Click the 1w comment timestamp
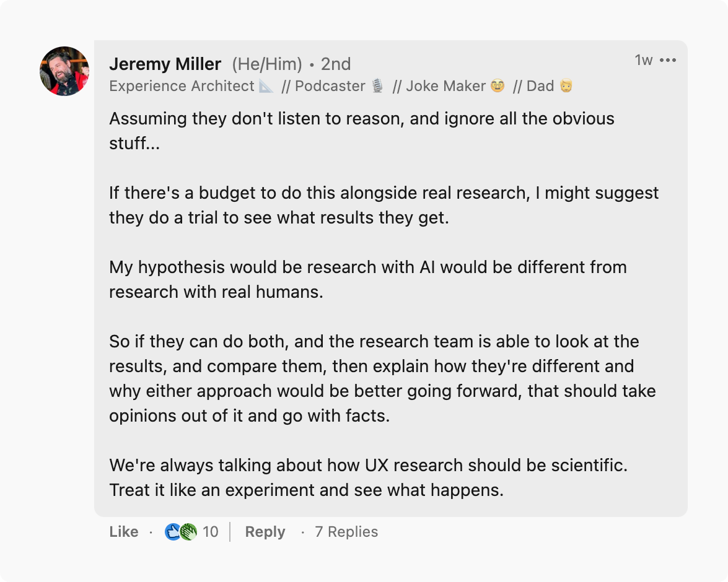Viewport: 728px width, 582px height. tap(644, 60)
